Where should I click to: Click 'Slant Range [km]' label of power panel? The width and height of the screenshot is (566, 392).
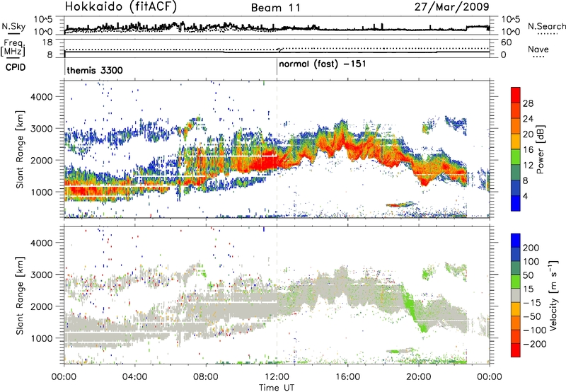pyautogui.click(x=20, y=150)
